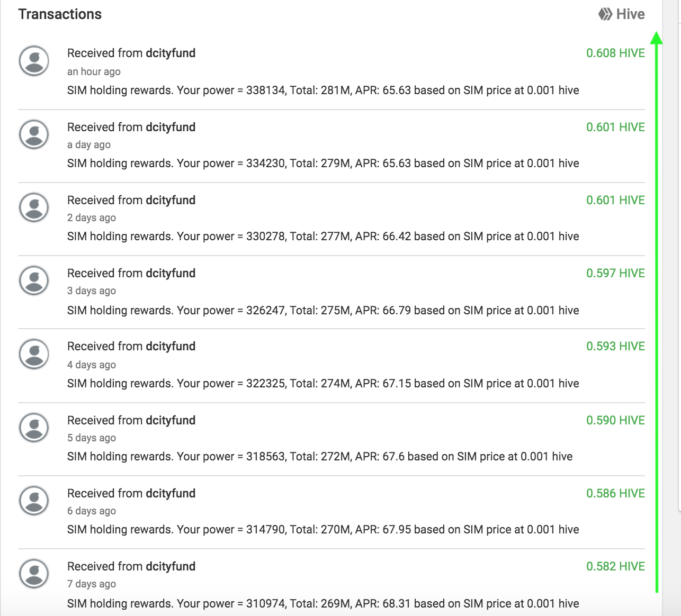The image size is (681, 616).
Task: Select memo text with power 314790
Action: click(323, 529)
